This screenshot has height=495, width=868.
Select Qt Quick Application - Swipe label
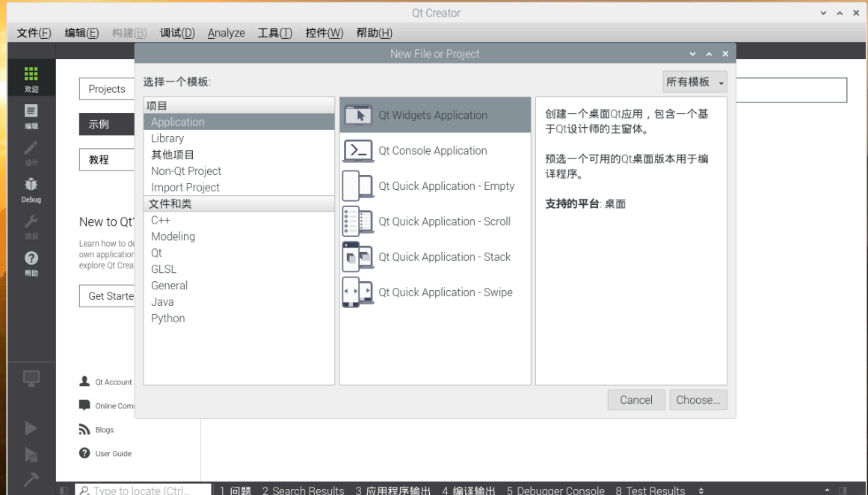click(446, 292)
